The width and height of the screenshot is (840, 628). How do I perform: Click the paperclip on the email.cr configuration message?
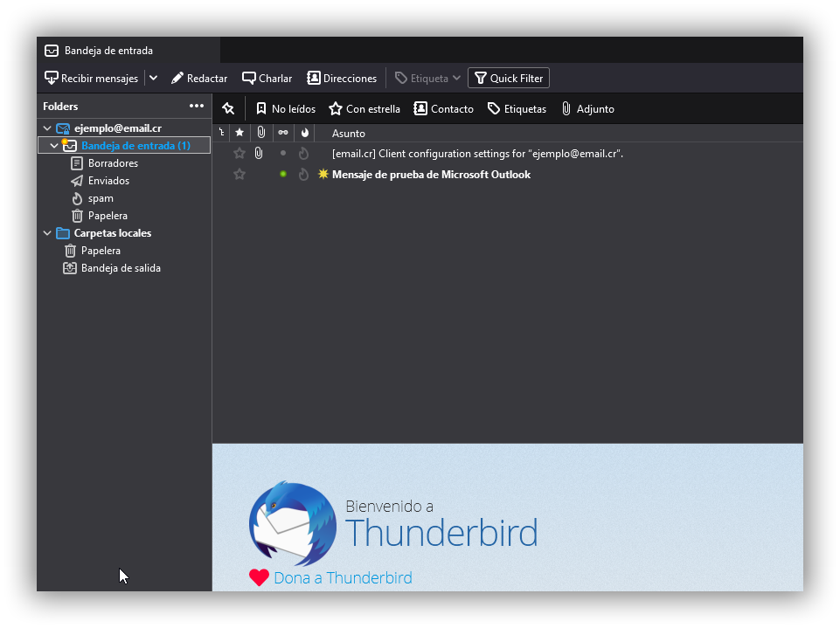[258, 153]
